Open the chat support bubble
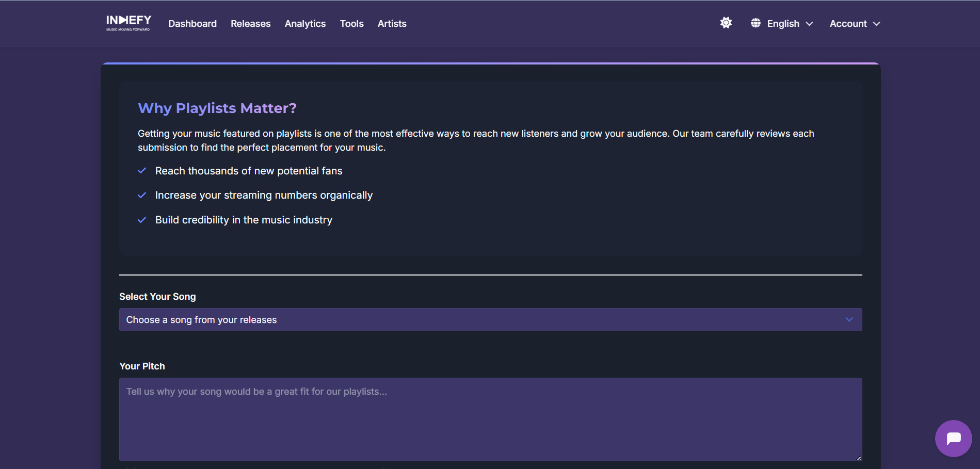This screenshot has width=980, height=469. tap(953, 439)
